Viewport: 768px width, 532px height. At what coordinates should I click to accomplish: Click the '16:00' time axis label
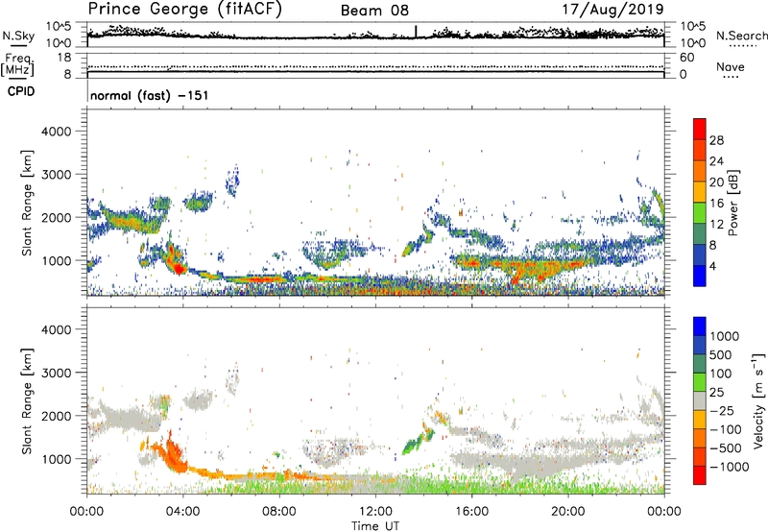(x=471, y=512)
